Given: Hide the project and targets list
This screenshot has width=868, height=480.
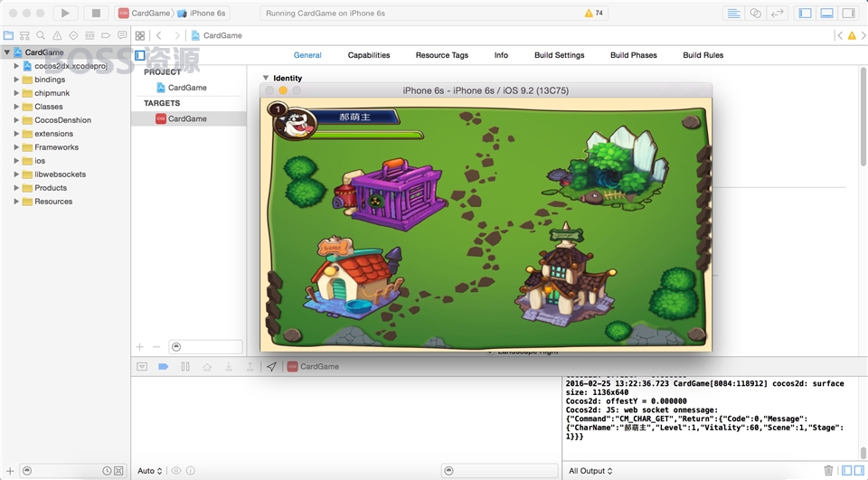Looking at the screenshot, I should point(140,55).
